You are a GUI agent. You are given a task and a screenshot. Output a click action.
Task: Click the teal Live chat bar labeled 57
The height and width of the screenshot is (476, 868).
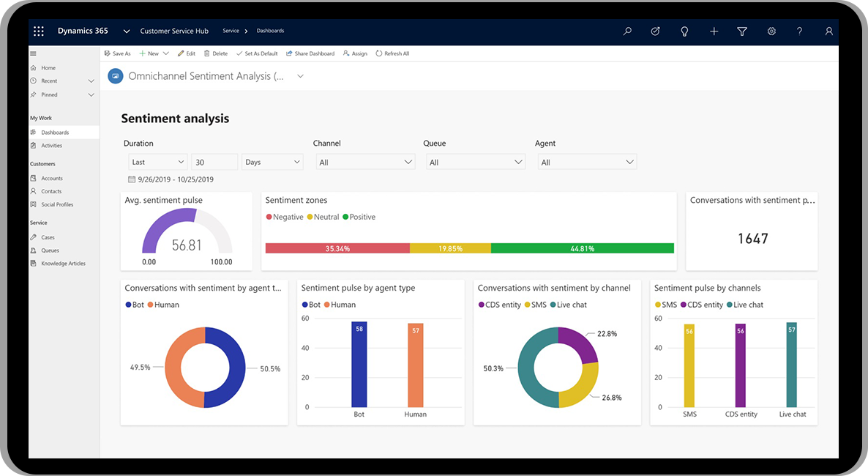click(792, 365)
